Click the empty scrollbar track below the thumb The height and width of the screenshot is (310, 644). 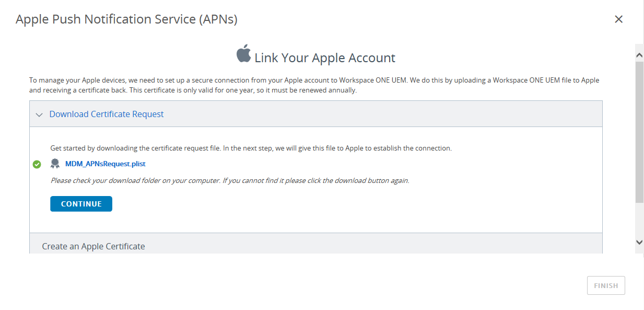pos(639,220)
